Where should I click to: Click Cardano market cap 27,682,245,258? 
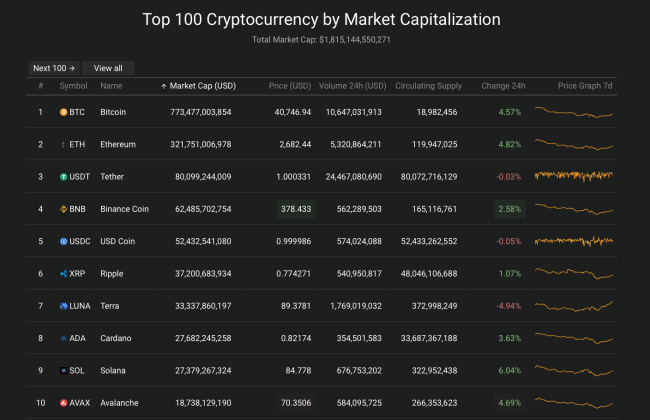(x=203, y=338)
